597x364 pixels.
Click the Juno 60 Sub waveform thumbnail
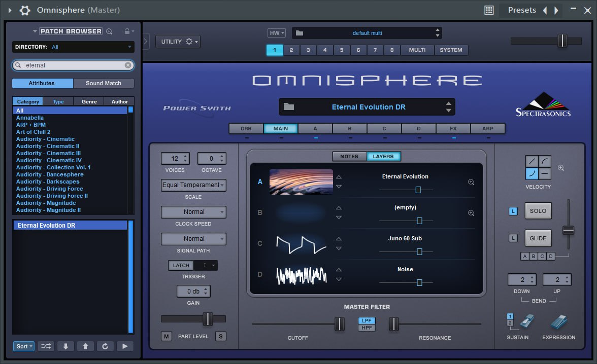click(x=301, y=244)
